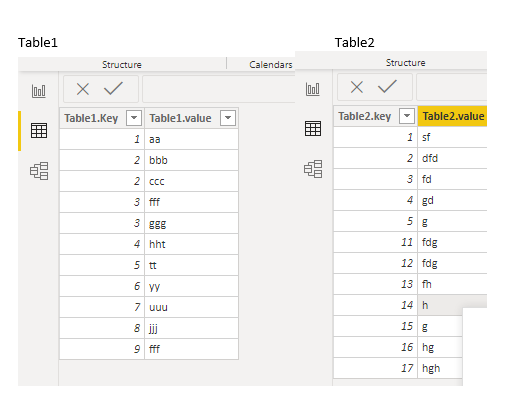Screen dimensions: 508x397
Task: Cancel formula with X in Table1 window
Action: point(83,89)
